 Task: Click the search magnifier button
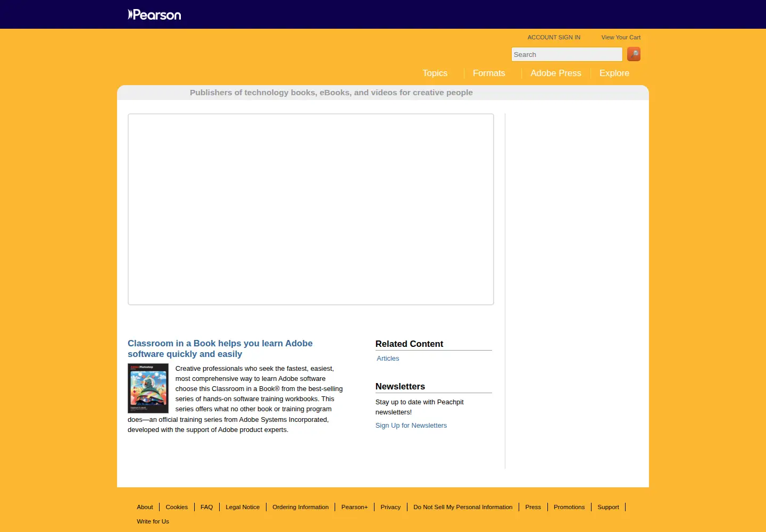pyautogui.click(x=634, y=54)
